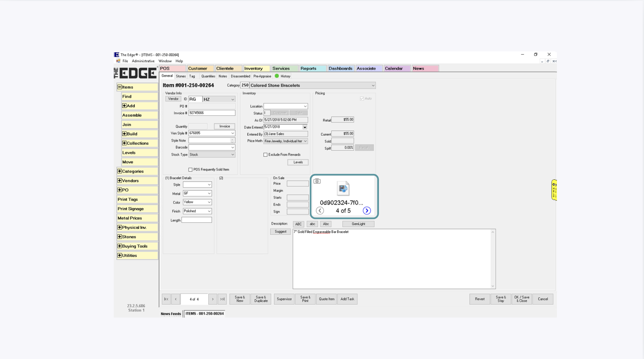Open the Location dropdown

(x=305, y=106)
